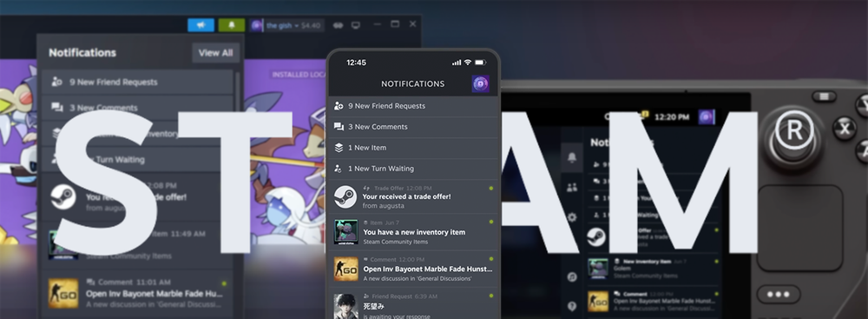Open friend request from 死望み on phone
This screenshot has width=868, height=319.
[413, 304]
